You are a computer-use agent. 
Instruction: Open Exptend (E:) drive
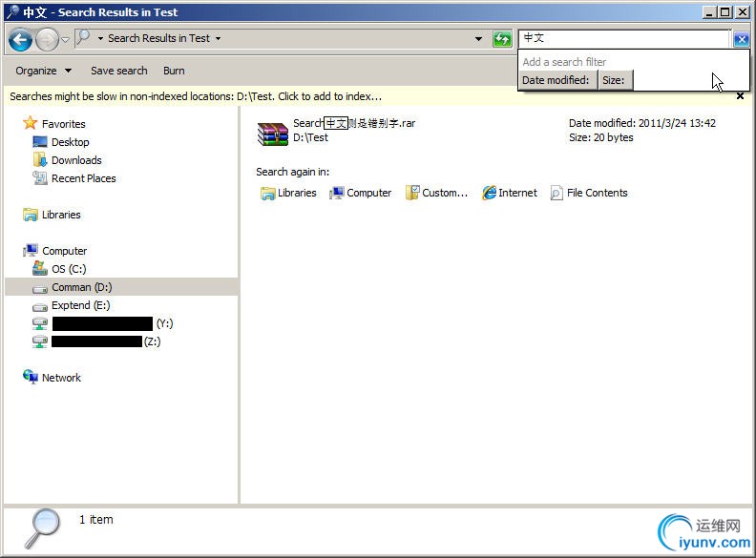(81, 305)
